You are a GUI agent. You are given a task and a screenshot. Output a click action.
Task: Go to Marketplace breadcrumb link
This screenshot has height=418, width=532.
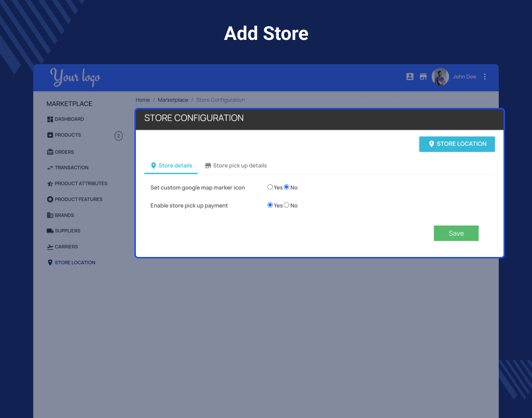pyautogui.click(x=173, y=100)
